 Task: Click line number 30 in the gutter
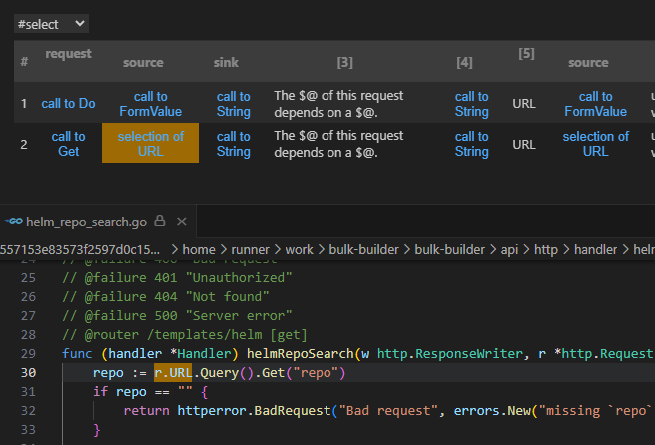[28, 373]
